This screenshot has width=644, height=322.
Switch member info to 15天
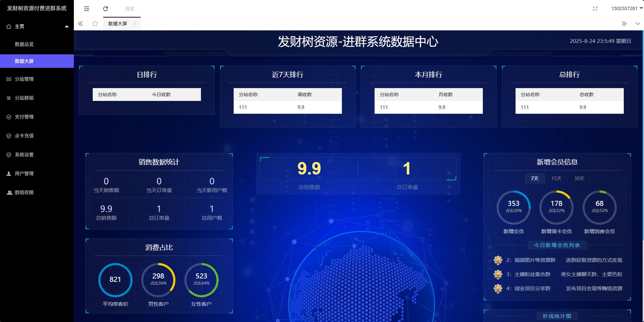(x=556, y=179)
